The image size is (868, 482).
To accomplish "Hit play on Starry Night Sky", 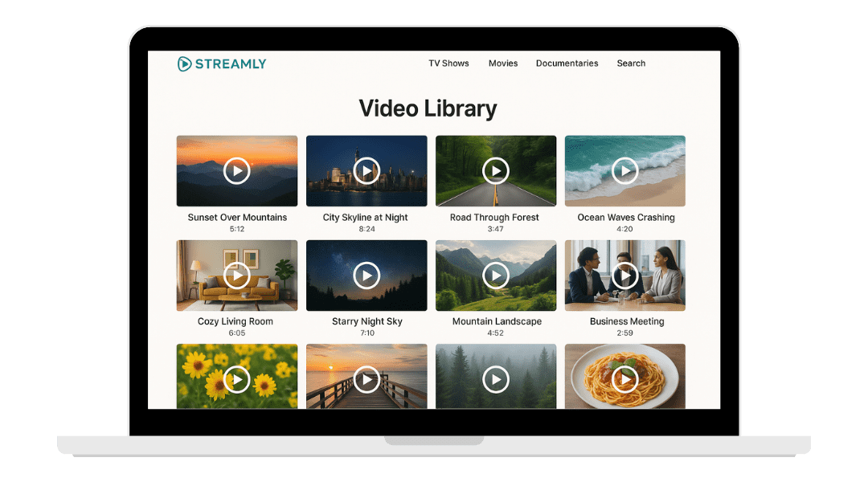I will (366, 276).
